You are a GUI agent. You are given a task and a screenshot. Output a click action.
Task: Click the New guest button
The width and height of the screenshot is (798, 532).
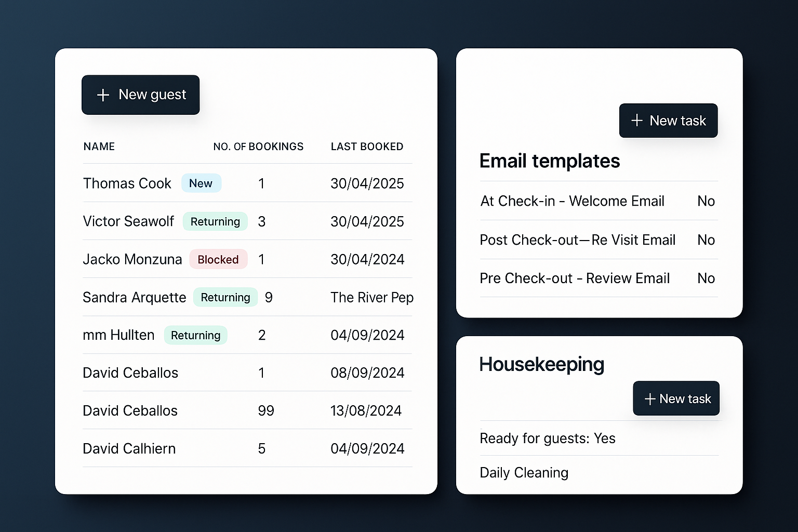pyautogui.click(x=140, y=95)
